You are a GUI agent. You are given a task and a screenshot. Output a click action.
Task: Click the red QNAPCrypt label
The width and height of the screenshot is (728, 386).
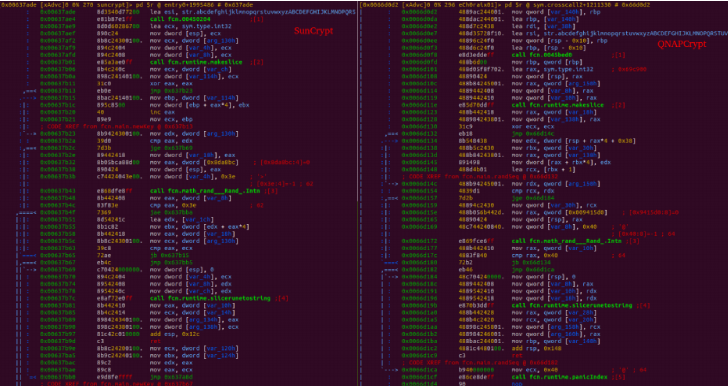pos(682,44)
